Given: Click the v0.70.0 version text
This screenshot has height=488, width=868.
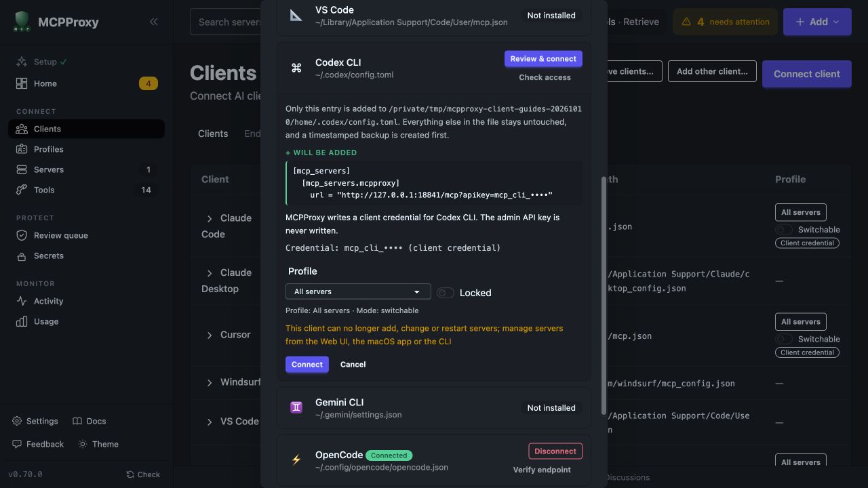Looking at the screenshot, I should (25, 474).
